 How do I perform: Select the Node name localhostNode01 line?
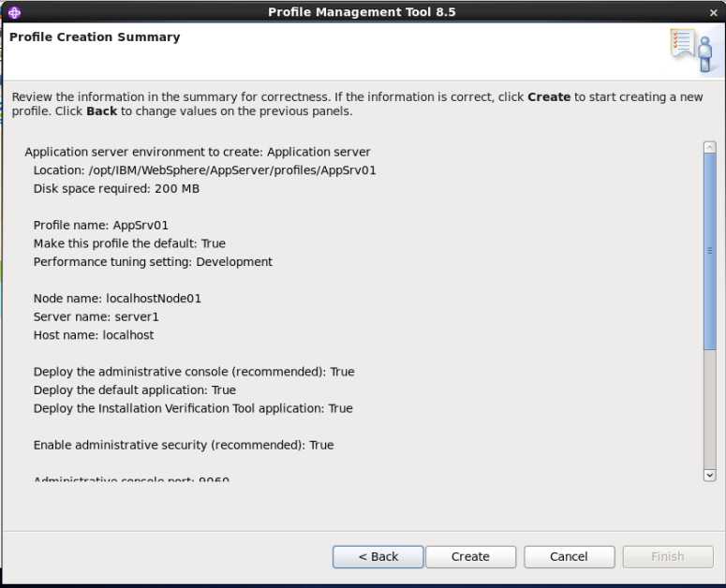(x=117, y=299)
